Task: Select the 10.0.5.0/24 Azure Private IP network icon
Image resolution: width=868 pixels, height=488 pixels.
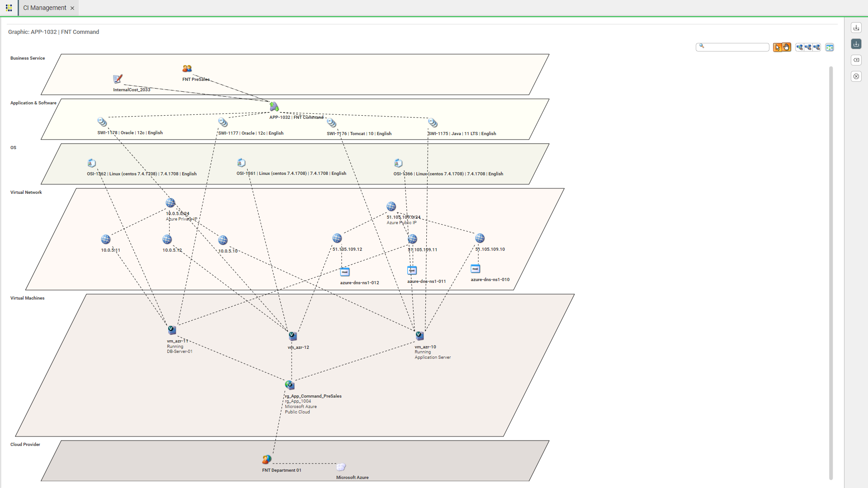Action: 170,203
